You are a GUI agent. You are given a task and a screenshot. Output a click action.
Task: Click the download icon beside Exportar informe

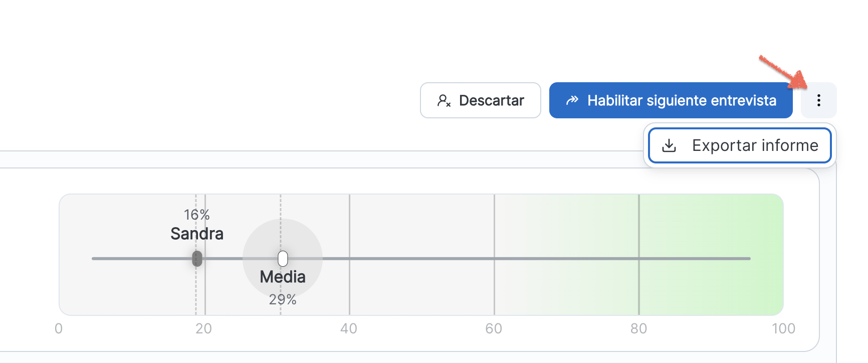click(x=669, y=145)
